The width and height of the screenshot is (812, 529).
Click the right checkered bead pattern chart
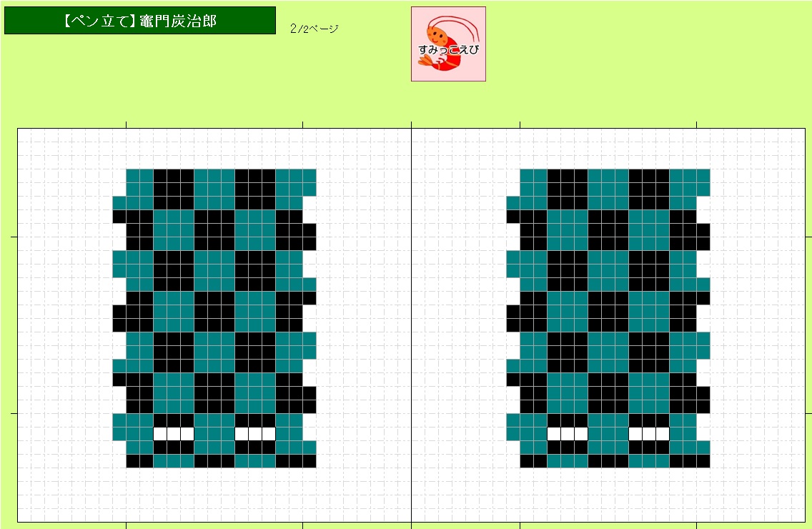[608, 318]
